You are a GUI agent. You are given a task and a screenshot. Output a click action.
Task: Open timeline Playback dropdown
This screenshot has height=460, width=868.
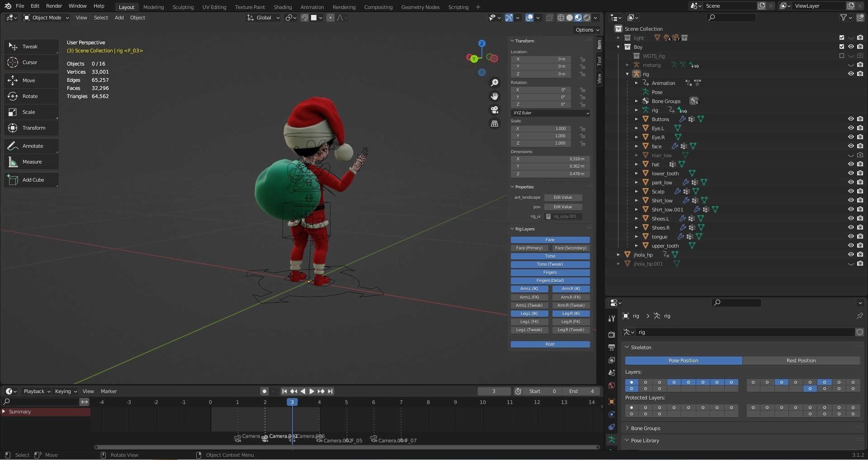click(x=37, y=391)
